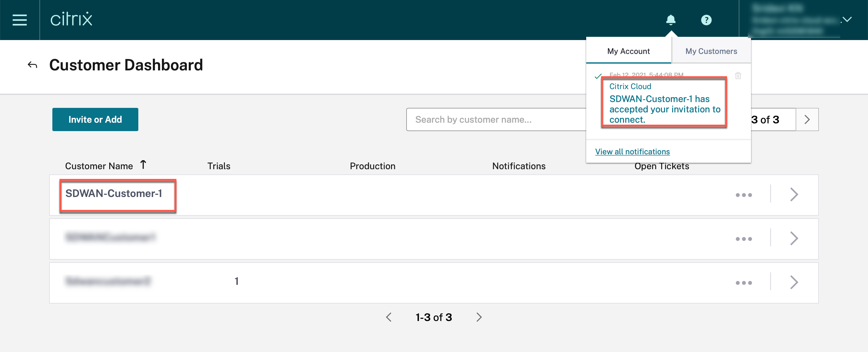This screenshot has width=868, height=352.
Task: Open more options for row with 1 trial
Action: tap(744, 283)
